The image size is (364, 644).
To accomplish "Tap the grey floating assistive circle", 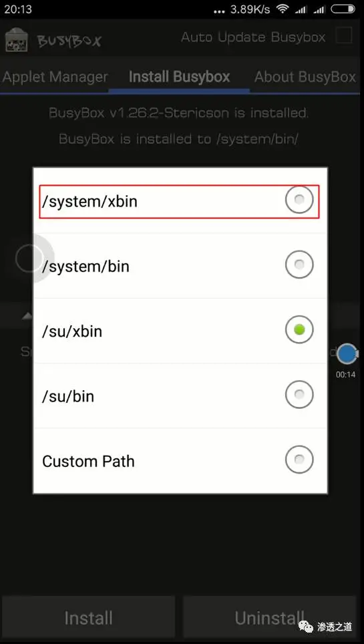I will point(29,259).
